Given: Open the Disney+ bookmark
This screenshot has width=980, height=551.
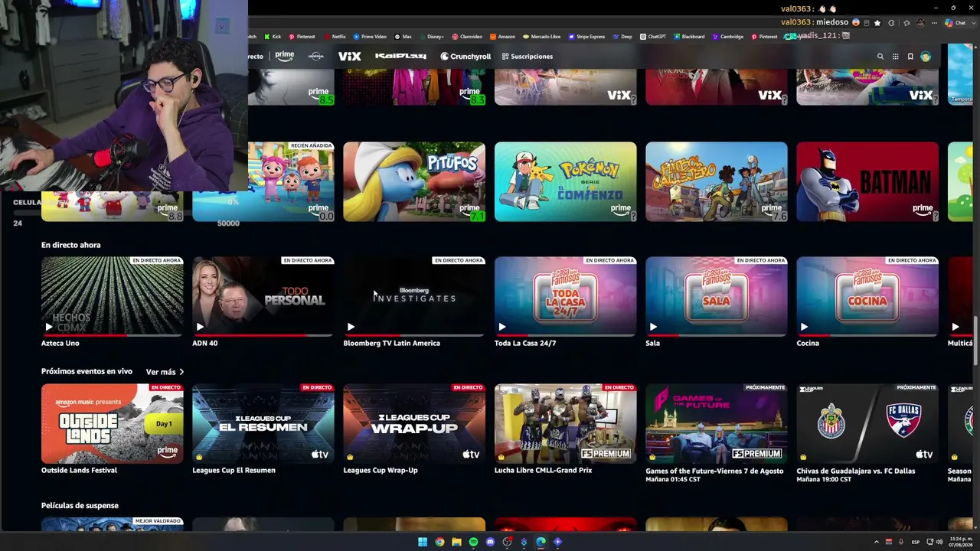Looking at the screenshot, I should [431, 36].
